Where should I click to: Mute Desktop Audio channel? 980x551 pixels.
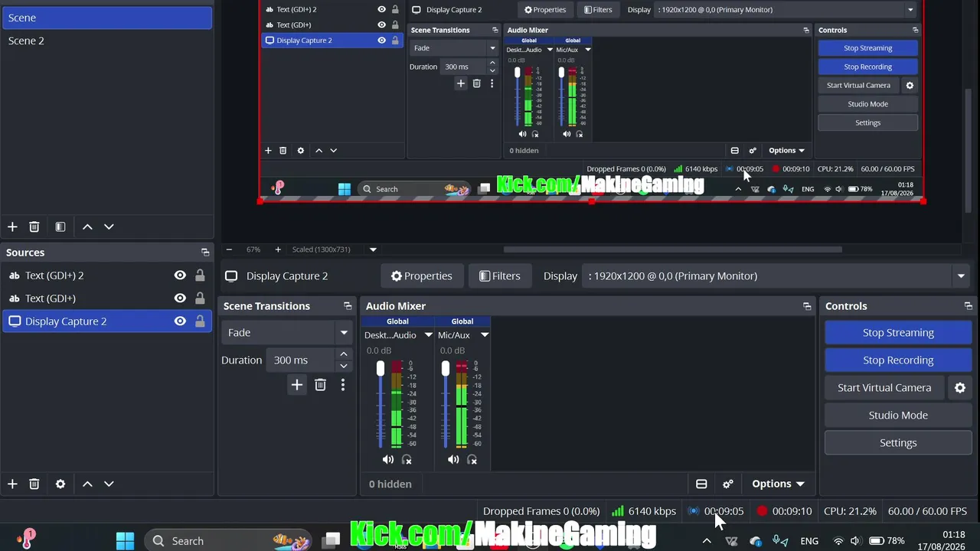[x=388, y=460]
